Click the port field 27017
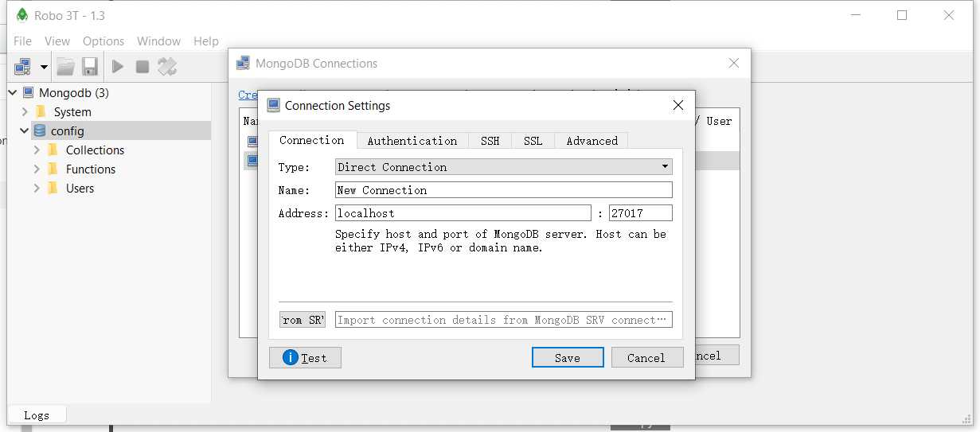This screenshot has height=432, width=980. click(x=641, y=213)
